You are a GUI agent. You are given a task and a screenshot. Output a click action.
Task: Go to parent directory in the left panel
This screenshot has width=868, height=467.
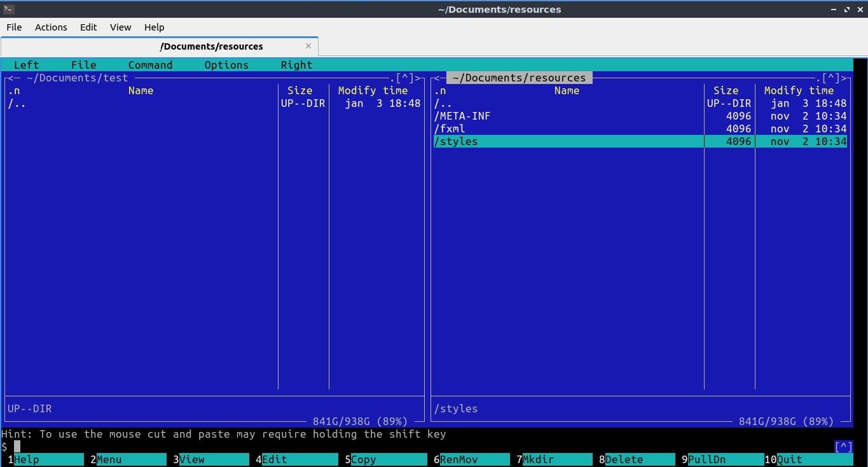pos(17,103)
